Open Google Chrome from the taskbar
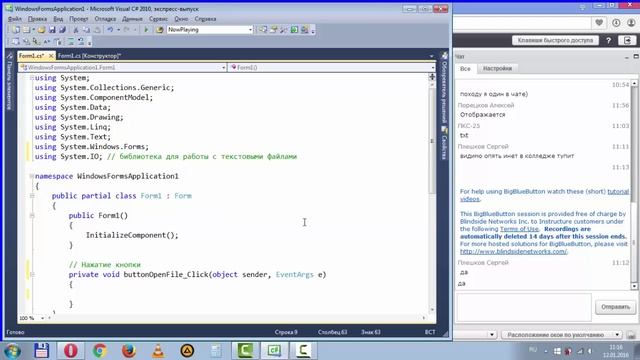 (x=100, y=351)
